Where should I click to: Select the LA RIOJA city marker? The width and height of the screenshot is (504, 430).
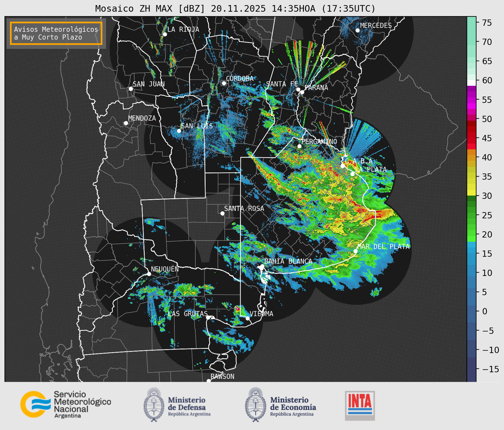pos(165,34)
